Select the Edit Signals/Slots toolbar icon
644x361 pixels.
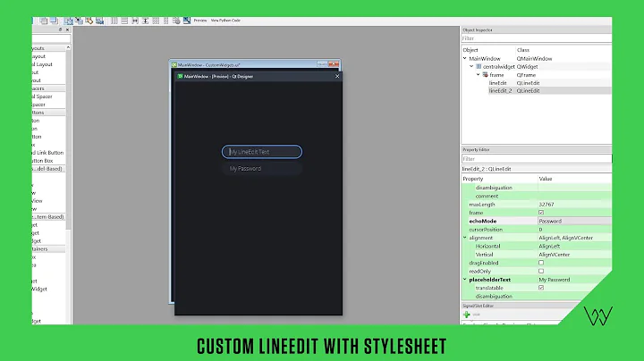coord(80,21)
